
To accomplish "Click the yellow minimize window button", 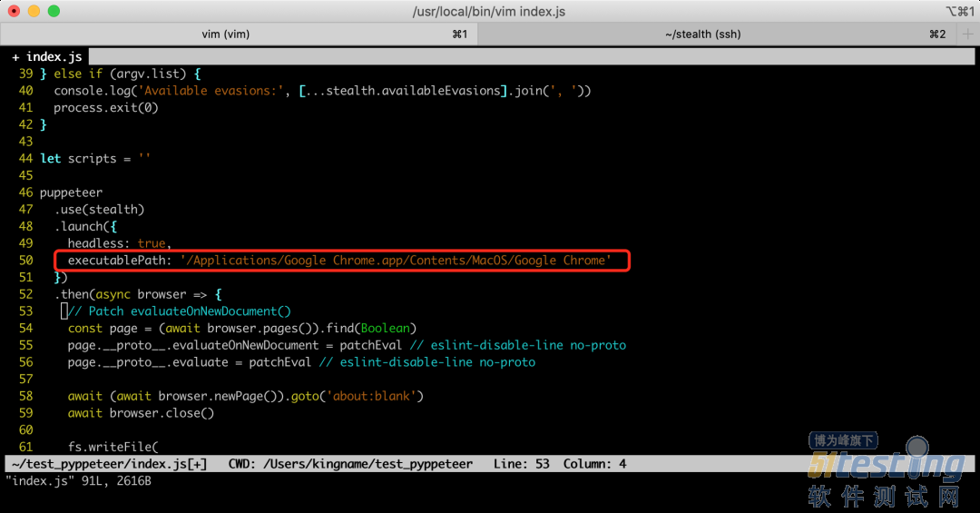I will coord(34,11).
